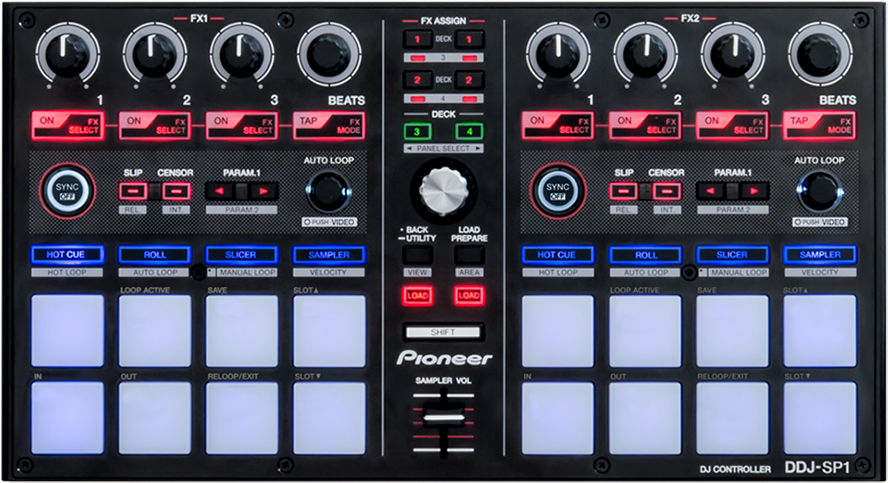Turn FX1 effect knob 1
Screen dimensions: 888x483
[67, 54]
